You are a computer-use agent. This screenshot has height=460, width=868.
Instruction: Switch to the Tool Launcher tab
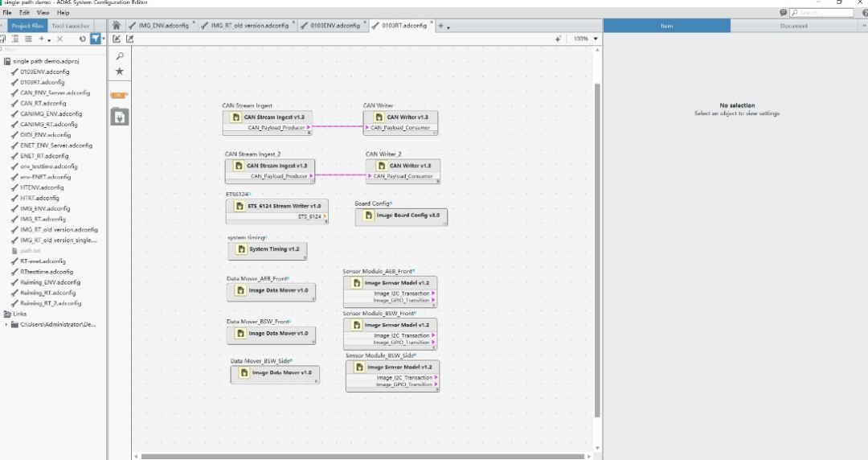[x=72, y=26]
